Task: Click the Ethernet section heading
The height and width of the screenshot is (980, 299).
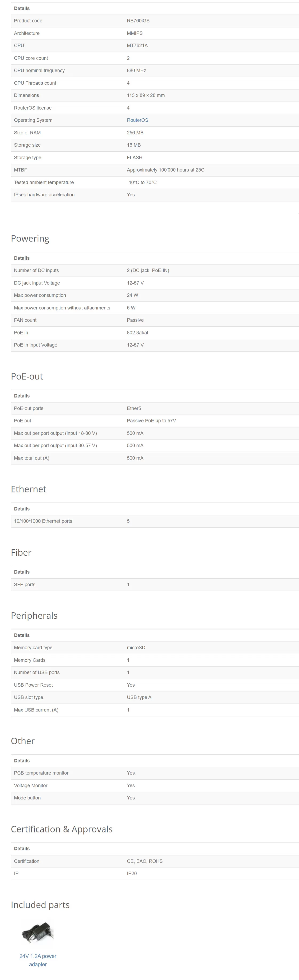Action: [29, 489]
